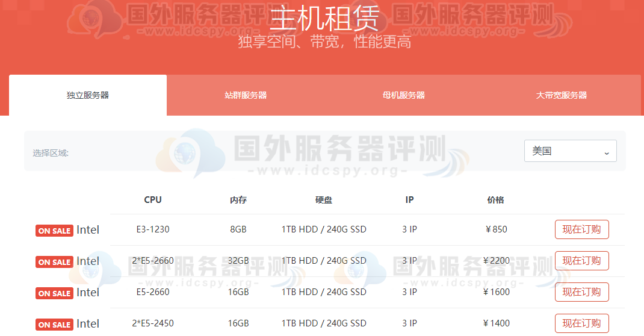Select the 内存 column header
This screenshot has height=336, width=644.
pos(238,200)
